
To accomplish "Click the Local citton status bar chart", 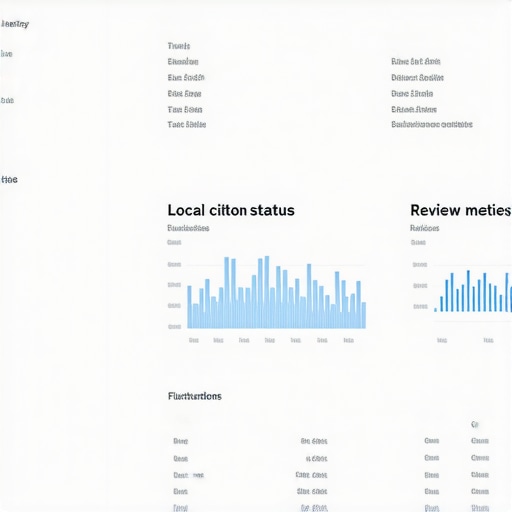I will point(276,292).
